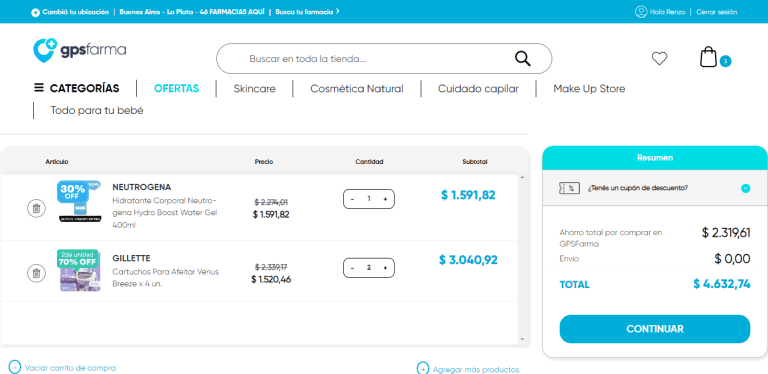
Task: Click the total amount $ 4.632,74
Action: (x=721, y=284)
